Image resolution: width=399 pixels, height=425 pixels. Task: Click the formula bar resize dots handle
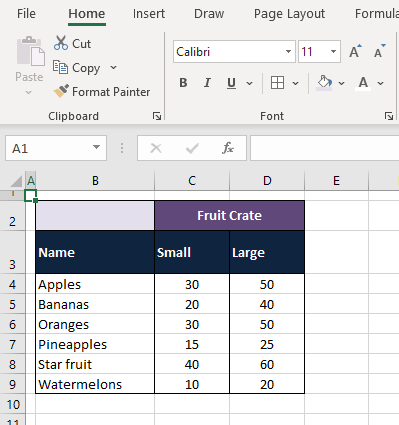point(122,148)
